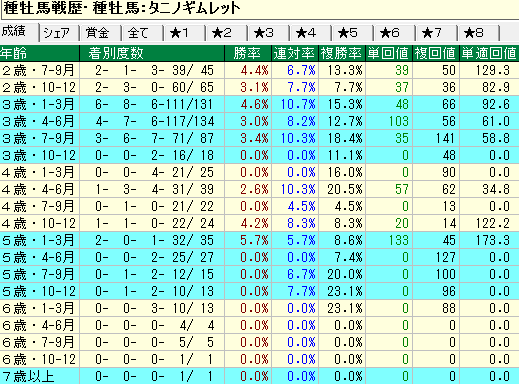Click 単適回値 value 122.2
The height and width of the screenshot is (384, 519).
pos(493,223)
